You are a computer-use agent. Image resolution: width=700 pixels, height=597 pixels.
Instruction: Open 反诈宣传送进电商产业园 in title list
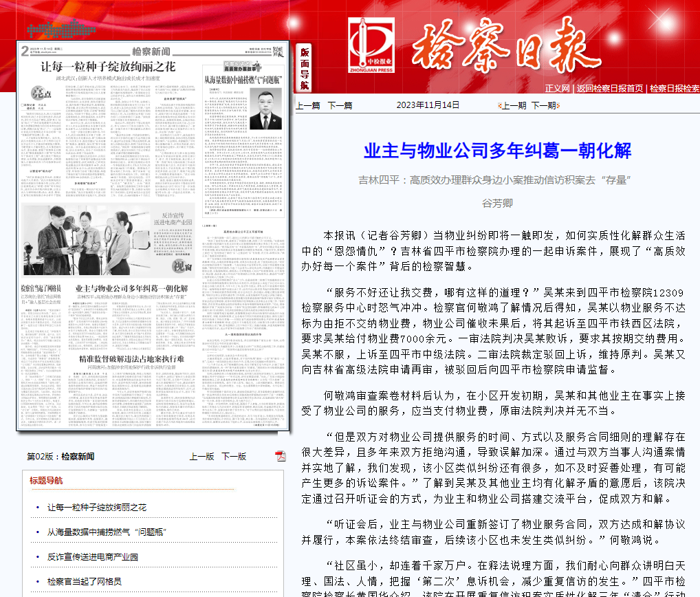pos(92,557)
